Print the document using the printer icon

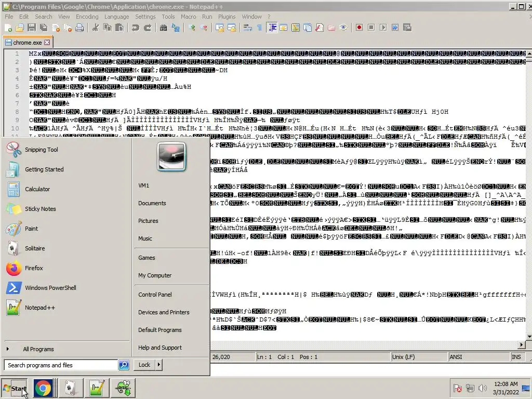(x=79, y=28)
